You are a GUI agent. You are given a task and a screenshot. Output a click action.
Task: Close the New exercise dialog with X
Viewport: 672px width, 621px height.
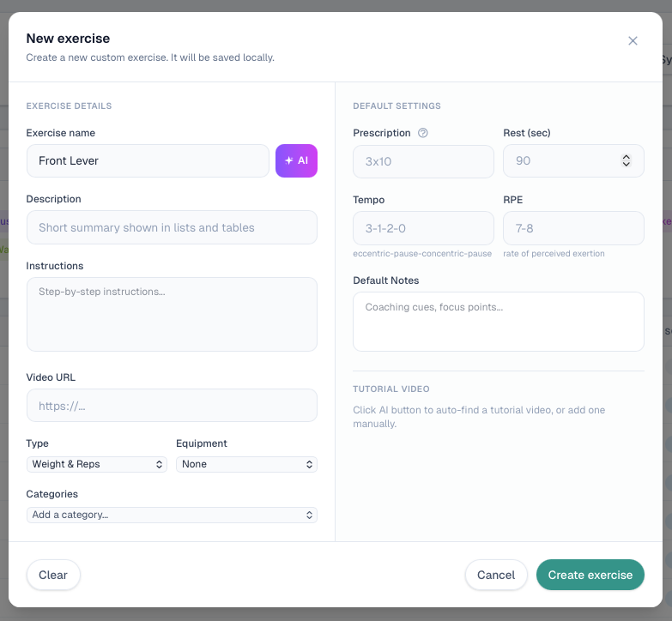pyautogui.click(x=633, y=40)
